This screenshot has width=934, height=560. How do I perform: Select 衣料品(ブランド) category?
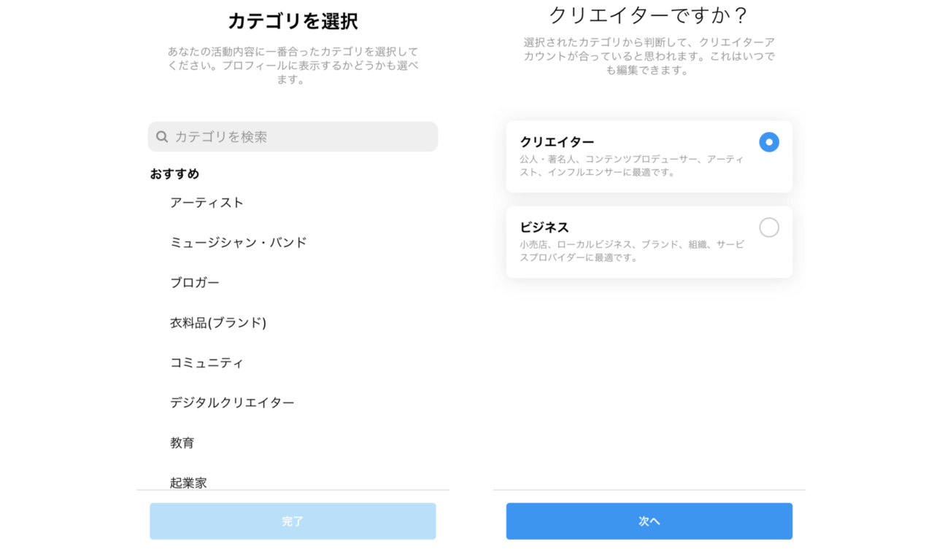(217, 323)
